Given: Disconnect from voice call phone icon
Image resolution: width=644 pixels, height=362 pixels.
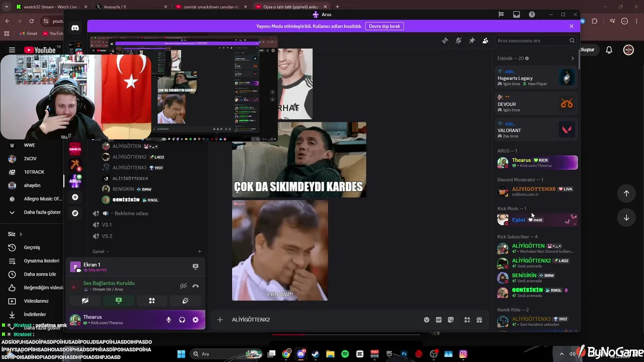Looking at the screenshot, I should (195, 286).
